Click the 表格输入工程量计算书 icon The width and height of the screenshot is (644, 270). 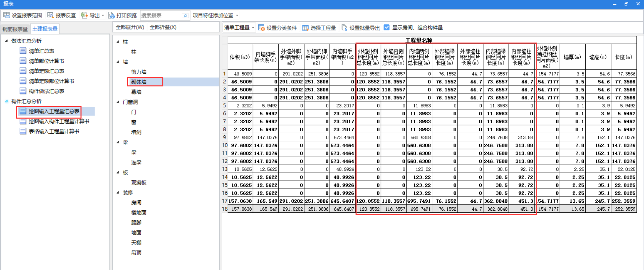[x=23, y=131]
